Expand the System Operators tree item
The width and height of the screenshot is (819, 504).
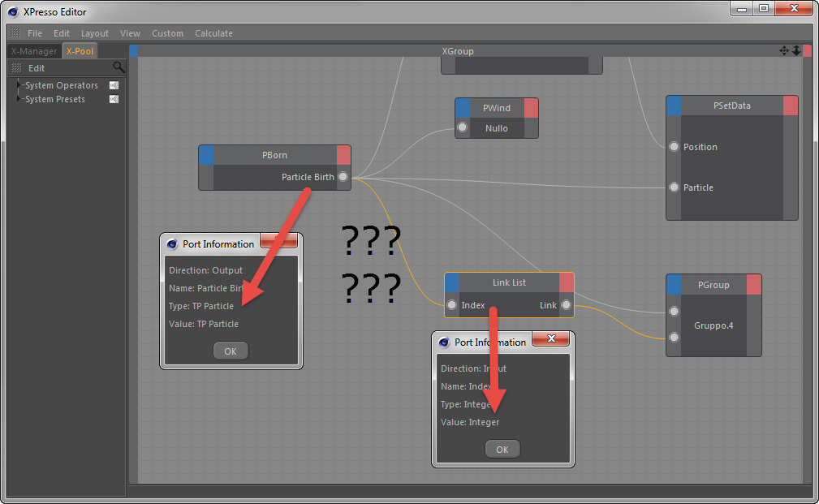[x=19, y=84]
